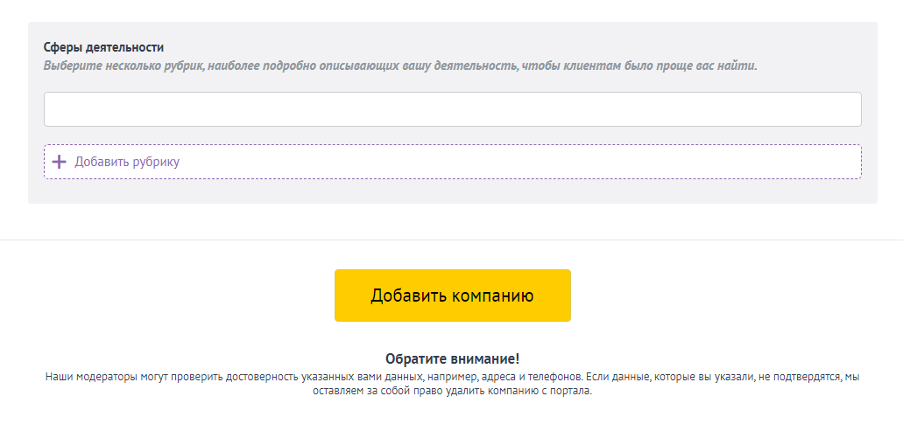Image resolution: width=904 pixels, height=438 pixels.
Task: Click the horizontal divider line below the gray panel
Action: point(452,240)
